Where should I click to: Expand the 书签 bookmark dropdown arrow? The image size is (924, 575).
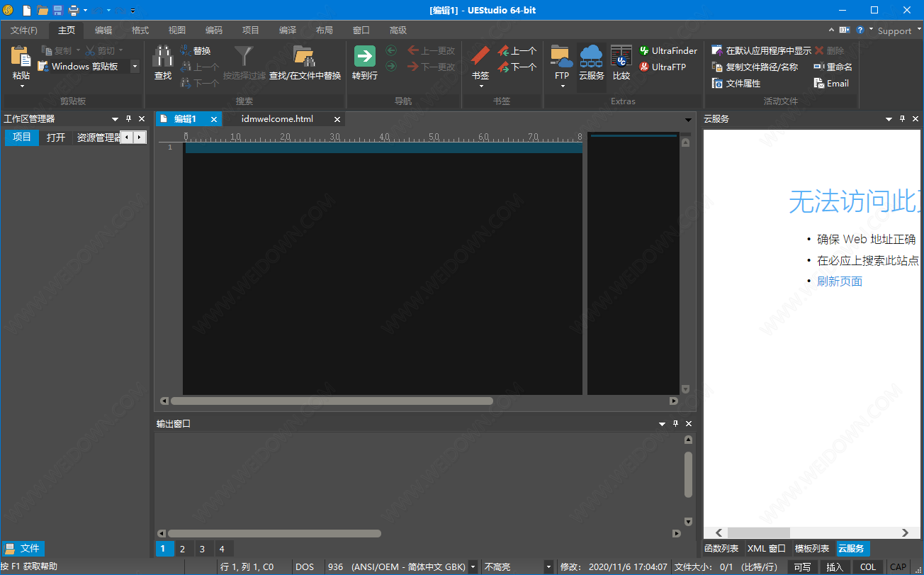tap(480, 86)
